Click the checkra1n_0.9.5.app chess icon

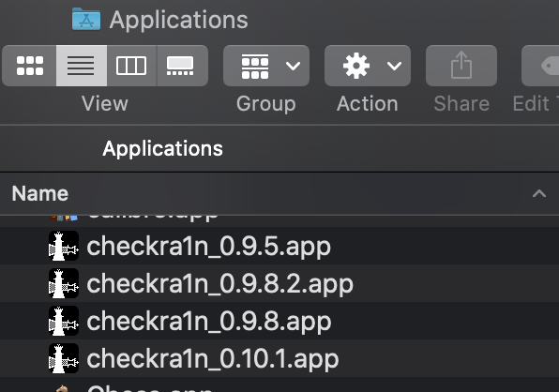pos(64,246)
